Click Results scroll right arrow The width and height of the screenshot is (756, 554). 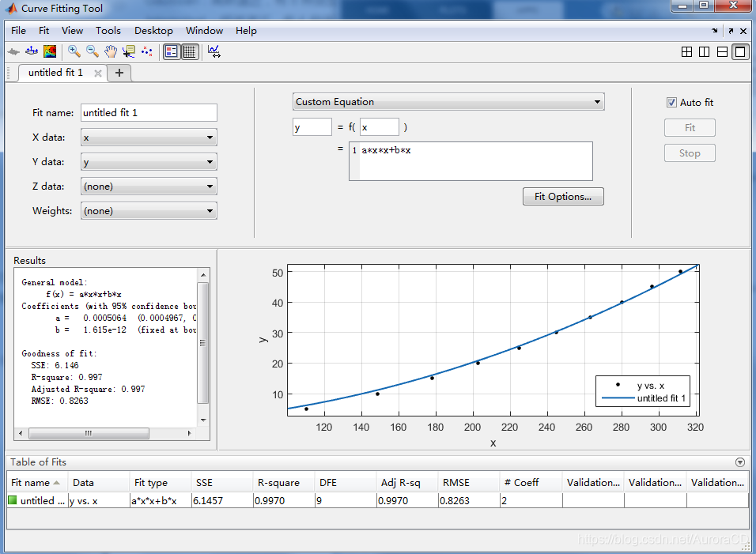click(x=190, y=434)
